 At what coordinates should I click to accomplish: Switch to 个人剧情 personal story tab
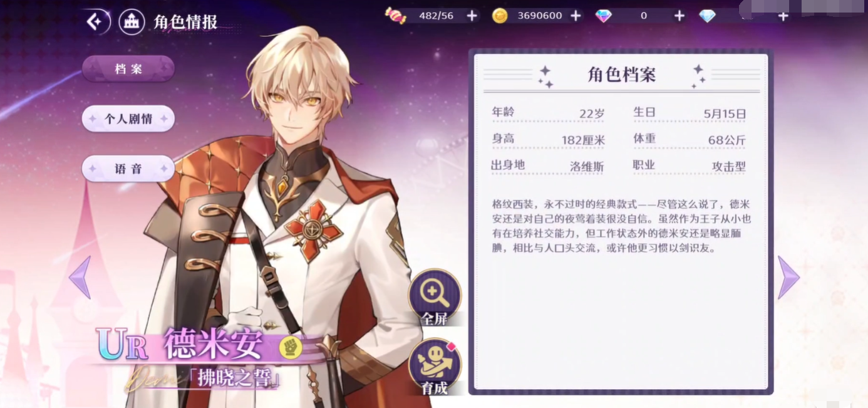click(x=128, y=118)
